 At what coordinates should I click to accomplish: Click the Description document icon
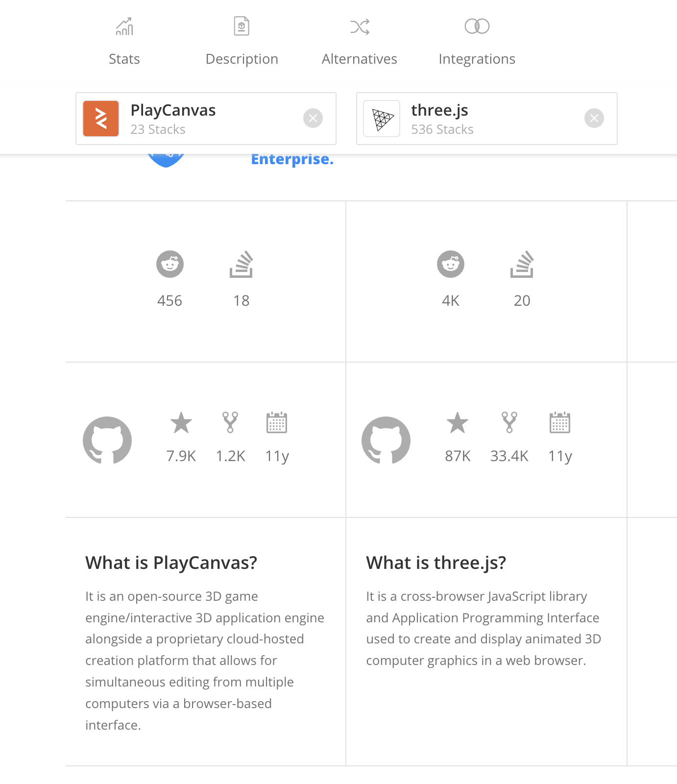[242, 25]
